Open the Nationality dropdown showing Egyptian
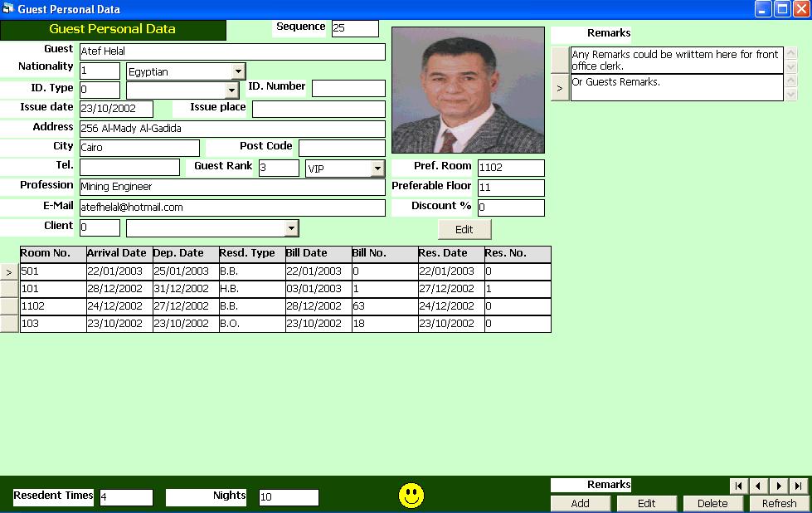 point(238,71)
